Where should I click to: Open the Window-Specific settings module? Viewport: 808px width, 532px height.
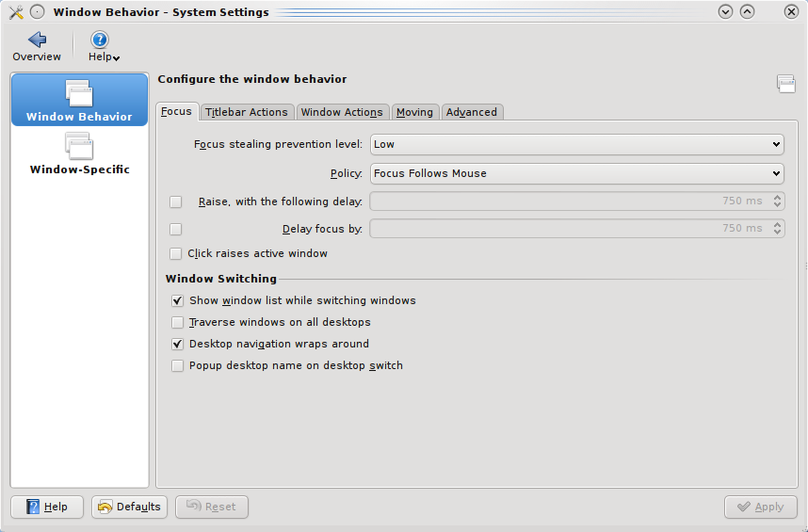pos(79,153)
